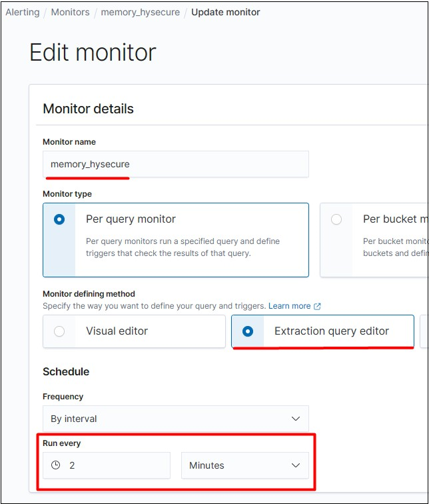The height and width of the screenshot is (504, 429).
Task: Click the Visual editor label text
Action: pyautogui.click(x=117, y=331)
